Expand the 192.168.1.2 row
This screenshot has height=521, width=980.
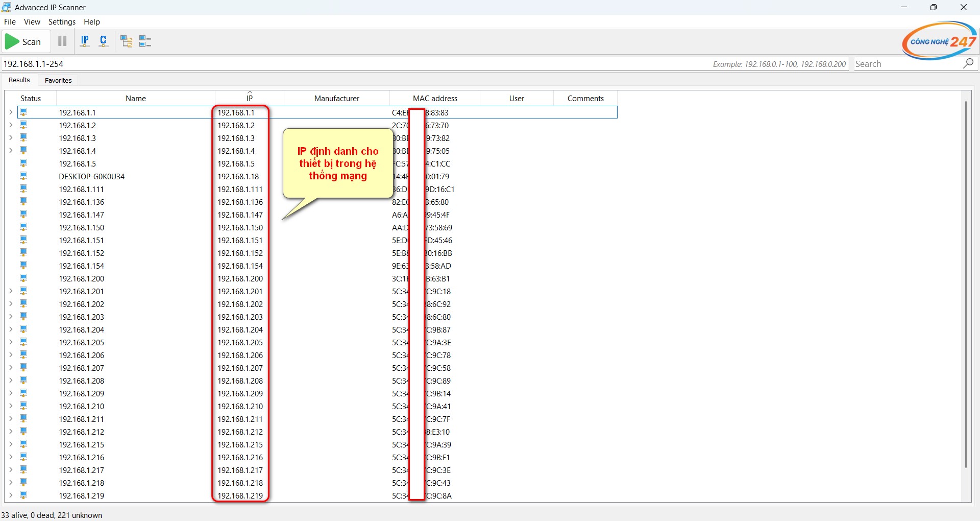[11, 125]
